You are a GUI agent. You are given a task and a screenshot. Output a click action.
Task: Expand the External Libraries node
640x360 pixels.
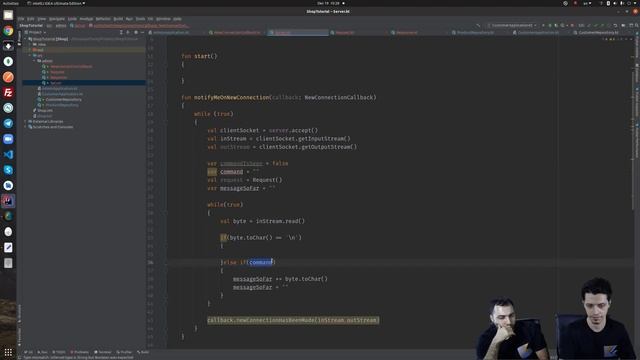click(x=26, y=121)
